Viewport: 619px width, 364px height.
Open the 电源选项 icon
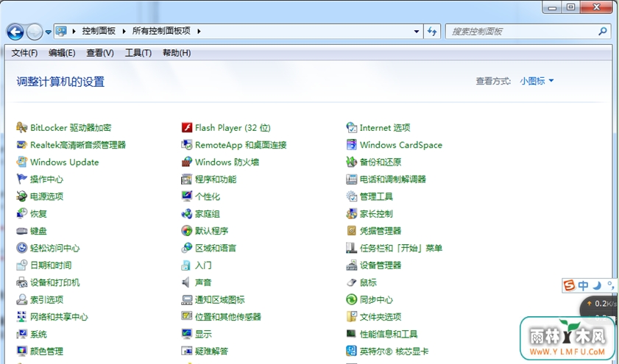[x=21, y=196]
